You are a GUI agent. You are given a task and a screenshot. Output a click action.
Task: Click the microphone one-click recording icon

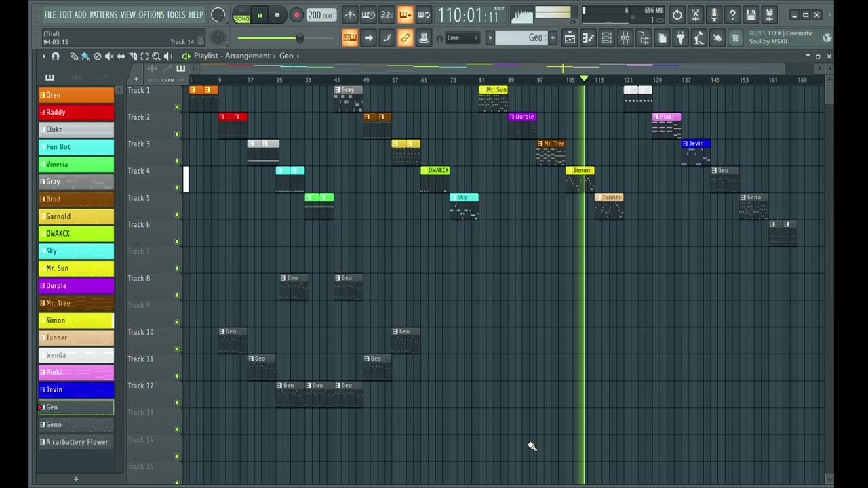(714, 15)
